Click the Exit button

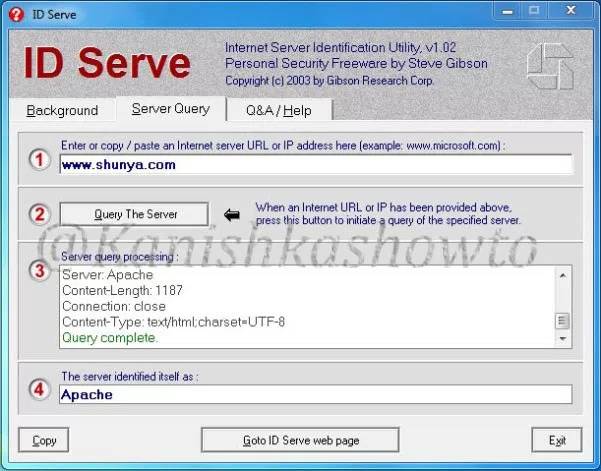tap(557, 440)
